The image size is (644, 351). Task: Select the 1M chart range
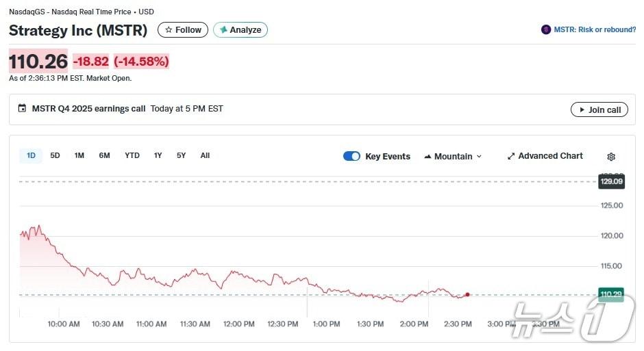coord(79,156)
